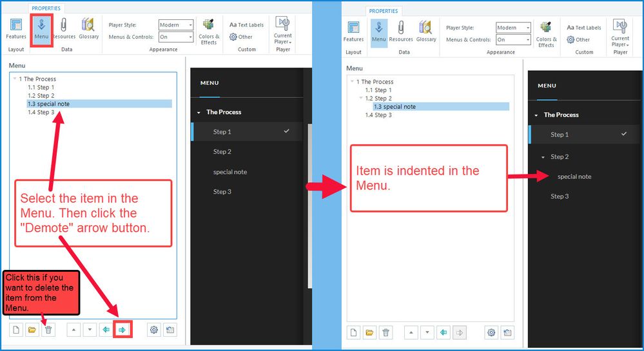Select indented '1.3 special note' in right tree
The image size is (644, 351).
click(441, 107)
